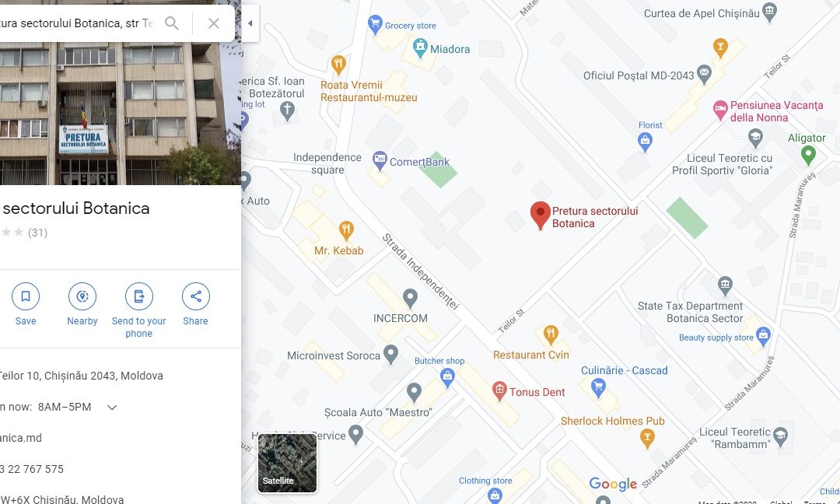Open Restaurant Cvin map marker

(551, 334)
